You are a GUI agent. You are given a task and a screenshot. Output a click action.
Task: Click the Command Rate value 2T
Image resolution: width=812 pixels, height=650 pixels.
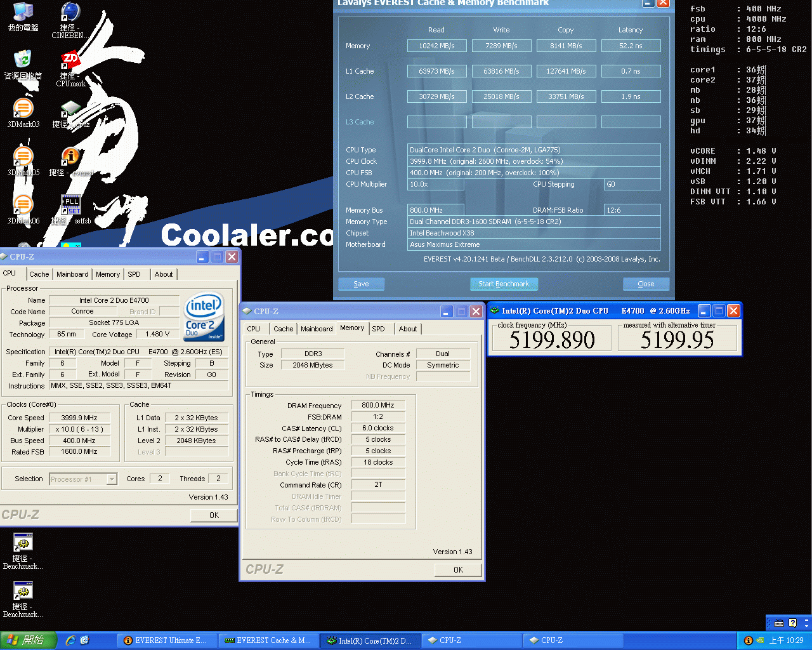378,484
